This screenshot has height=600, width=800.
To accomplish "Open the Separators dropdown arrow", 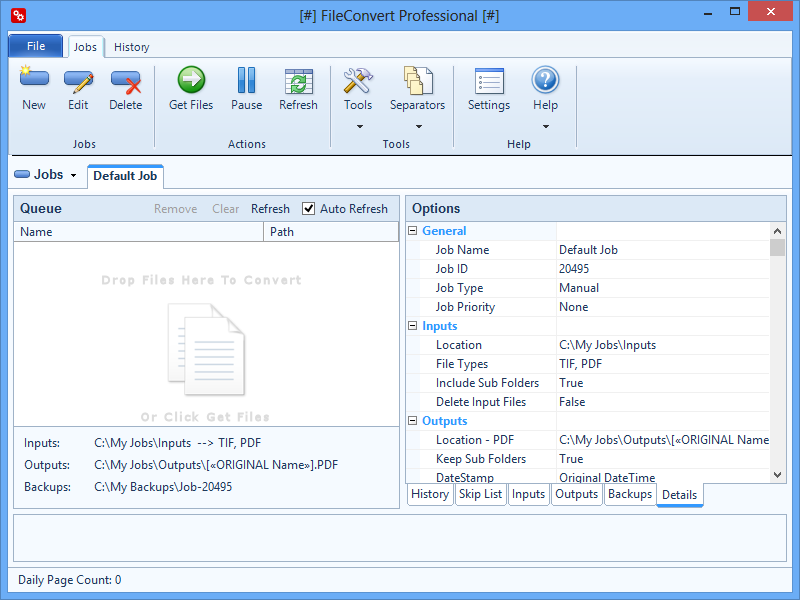I will (419, 127).
